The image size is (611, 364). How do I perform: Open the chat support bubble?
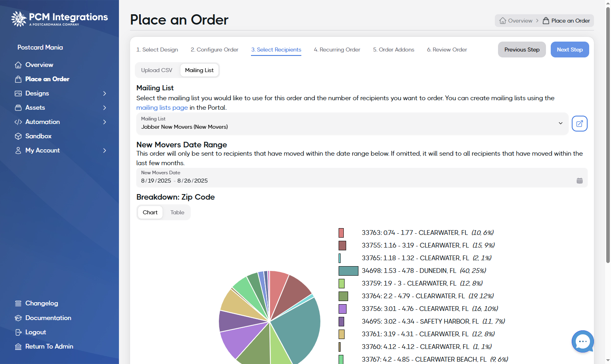point(582,341)
